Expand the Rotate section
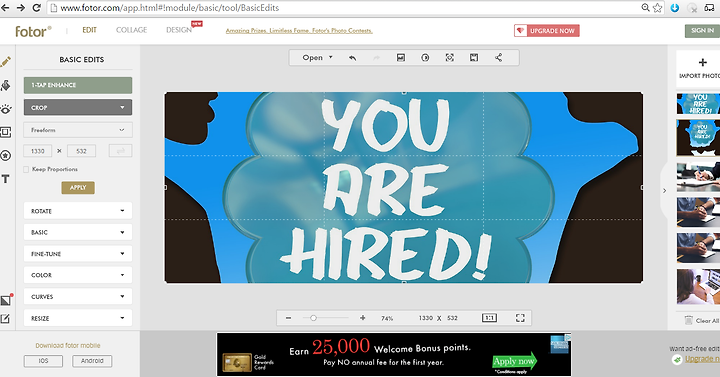Image resolution: width=720 pixels, height=377 pixels. tap(78, 211)
